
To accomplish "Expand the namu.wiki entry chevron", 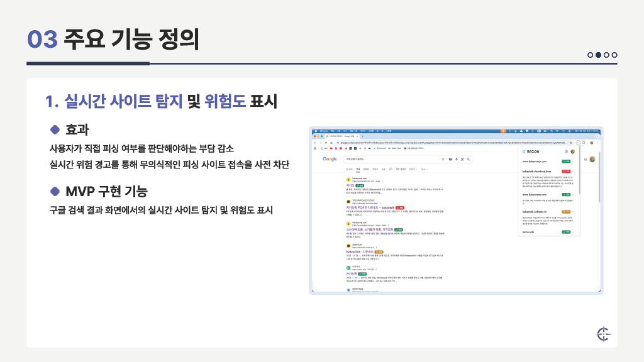I will pyautogui.click(x=574, y=232).
